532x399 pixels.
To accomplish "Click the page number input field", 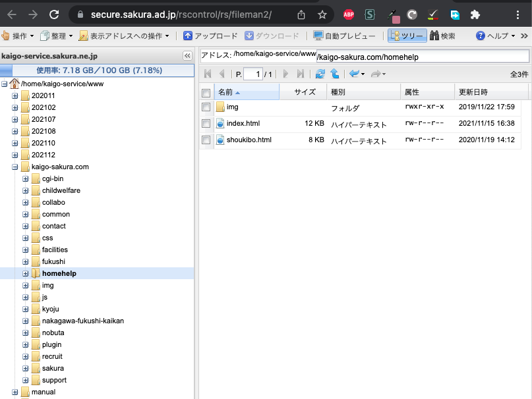I will coord(252,74).
